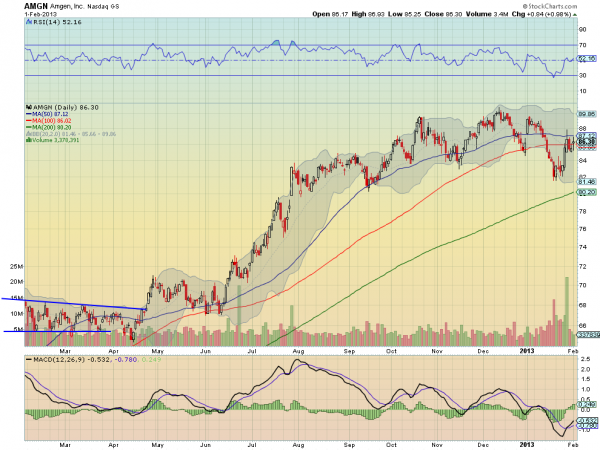Click the MACD value -0.780 in legend
The image size is (600, 450).
click(x=126, y=360)
